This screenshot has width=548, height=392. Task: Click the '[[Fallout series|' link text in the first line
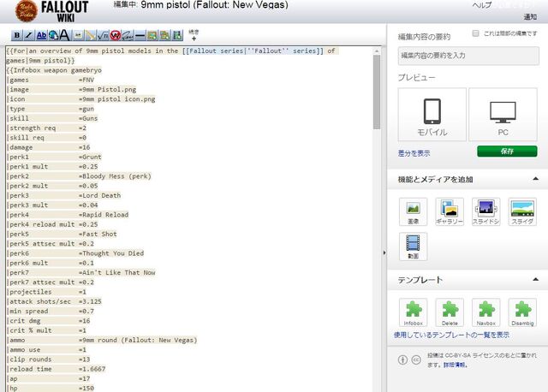tap(213, 50)
